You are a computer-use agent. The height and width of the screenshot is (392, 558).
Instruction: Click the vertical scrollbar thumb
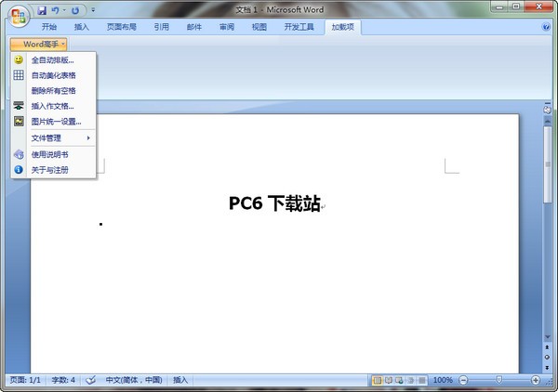point(548,164)
